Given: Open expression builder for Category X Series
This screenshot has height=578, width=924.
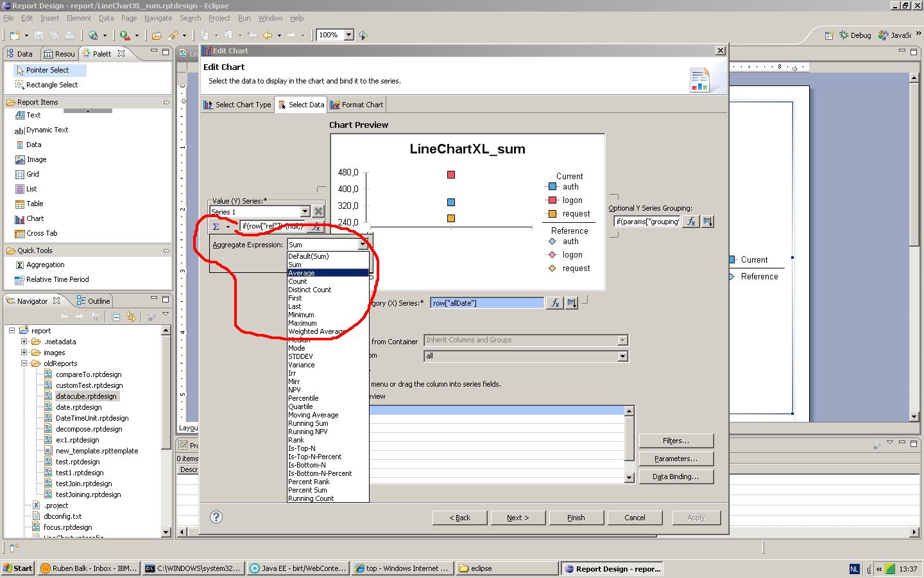Looking at the screenshot, I should 555,303.
